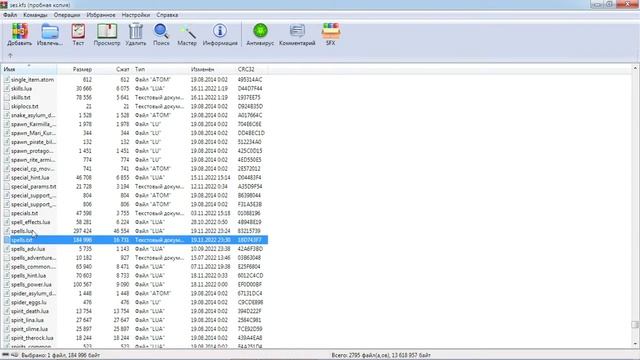640x360 pixels.
Task: Click the file icon beside spirit_death.lua
Action: [7, 311]
